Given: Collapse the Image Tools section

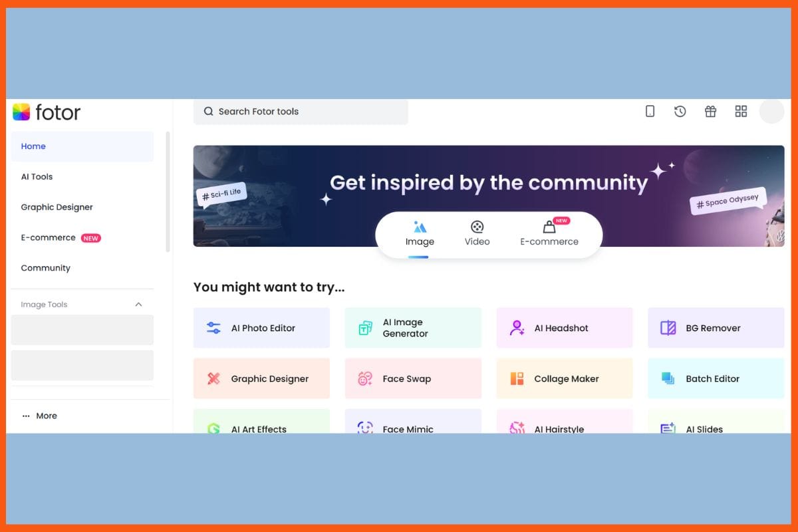Looking at the screenshot, I should tap(138, 305).
